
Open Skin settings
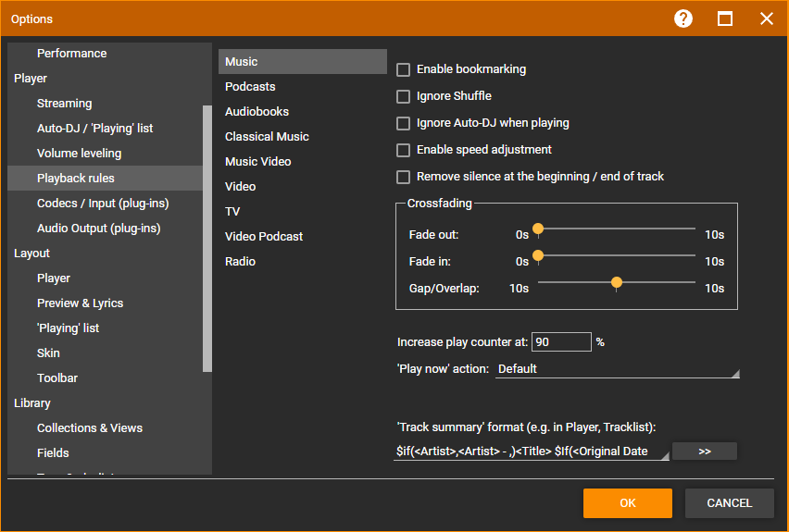point(106,353)
